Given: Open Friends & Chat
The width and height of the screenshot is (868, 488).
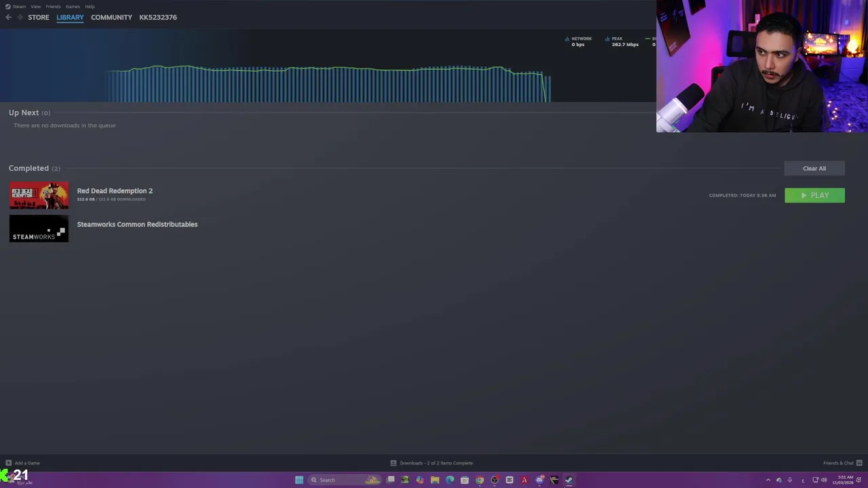Looking at the screenshot, I should pos(838,463).
